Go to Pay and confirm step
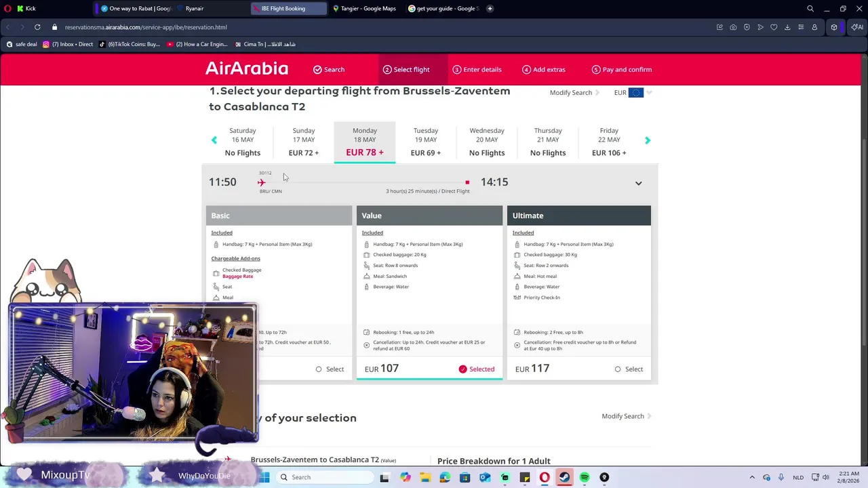The height and width of the screenshot is (488, 868). point(621,69)
